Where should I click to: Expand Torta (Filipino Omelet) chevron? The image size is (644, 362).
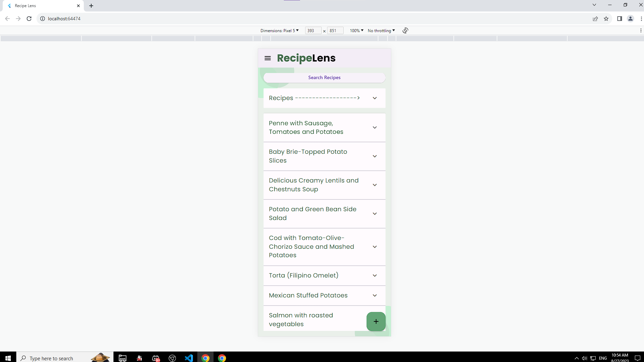375,275
